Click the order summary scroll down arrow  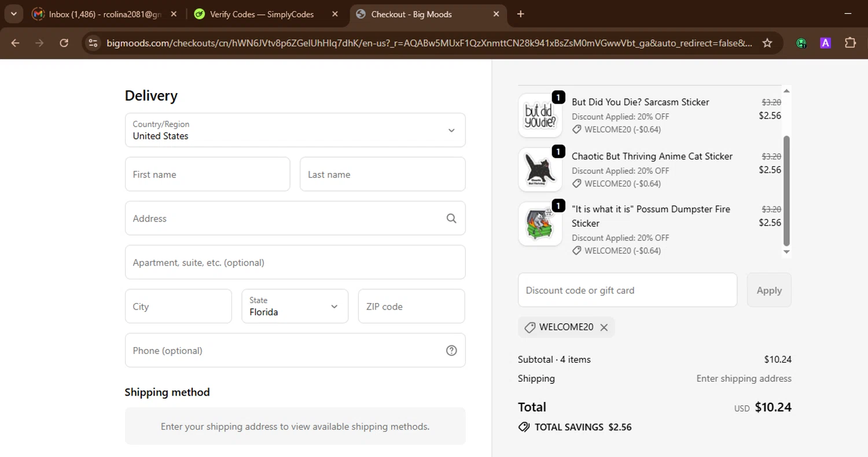[786, 252]
